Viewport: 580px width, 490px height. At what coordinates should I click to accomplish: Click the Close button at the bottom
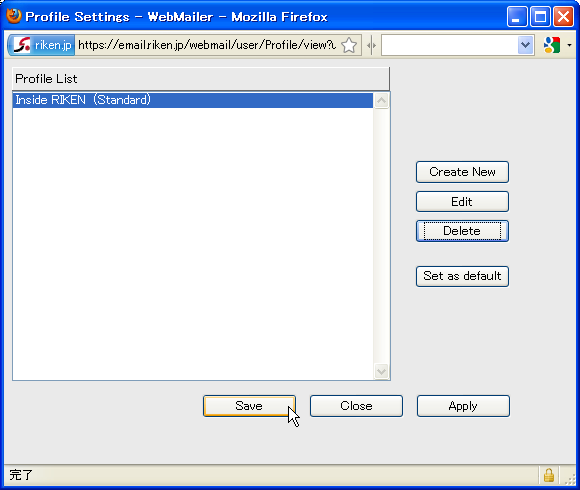coord(356,406)
